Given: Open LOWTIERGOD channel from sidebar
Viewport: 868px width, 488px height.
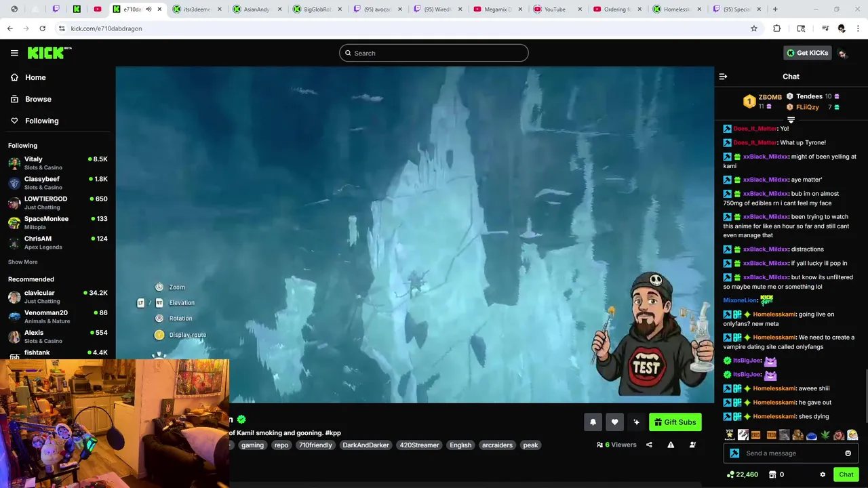Looking at the screenshot, I should point(58,203).
